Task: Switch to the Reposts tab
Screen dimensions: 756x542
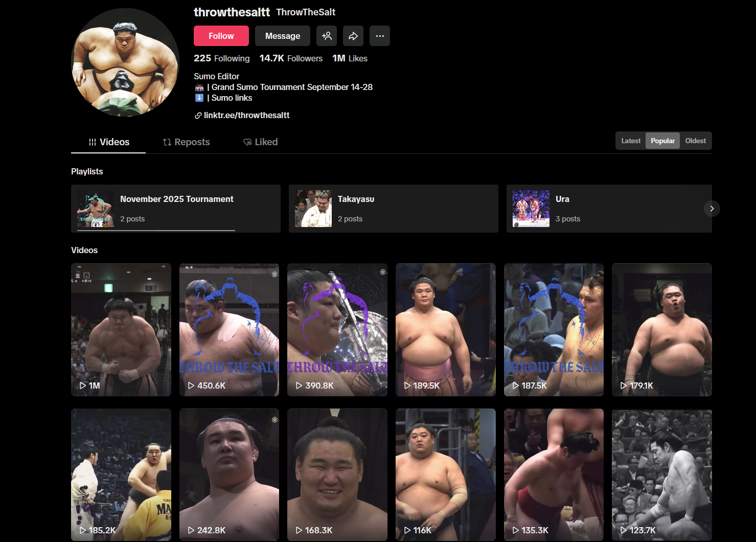Action: click(186, 142)
